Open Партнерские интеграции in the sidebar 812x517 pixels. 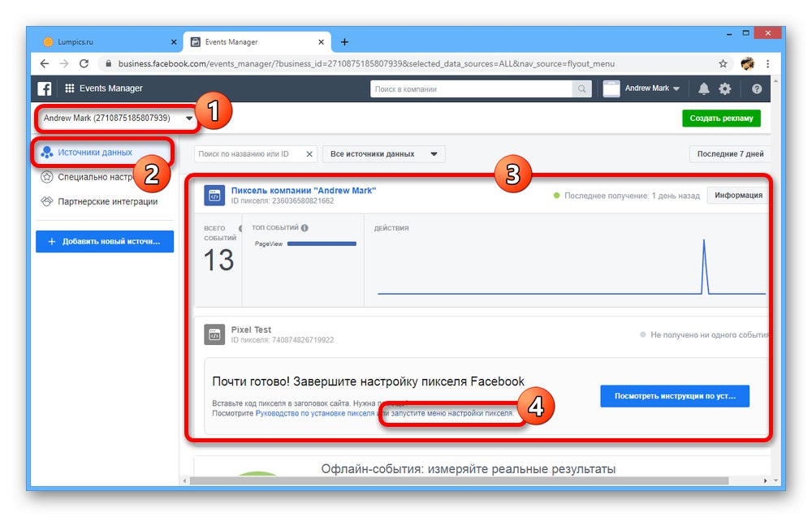click(x=108, y=202)
